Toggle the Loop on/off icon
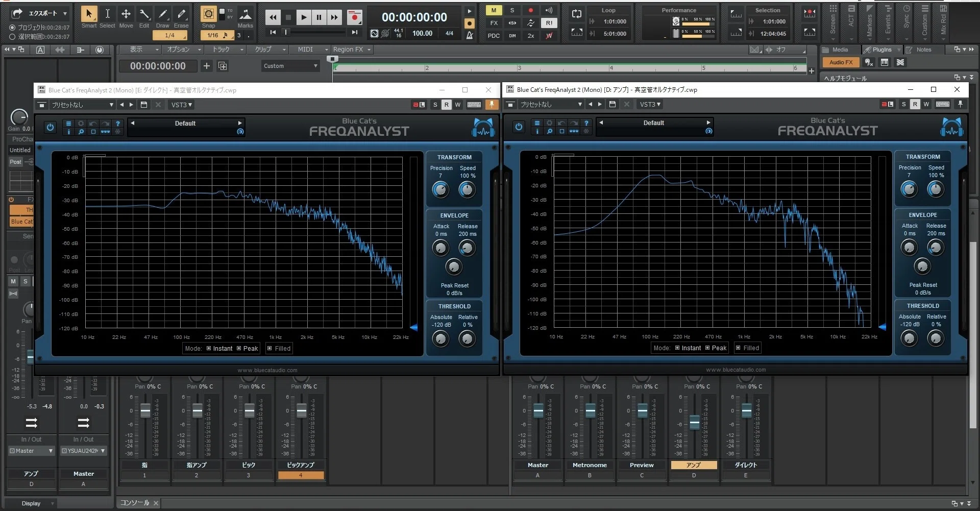This screenshot has height=511, width=980. pos(577,14)
